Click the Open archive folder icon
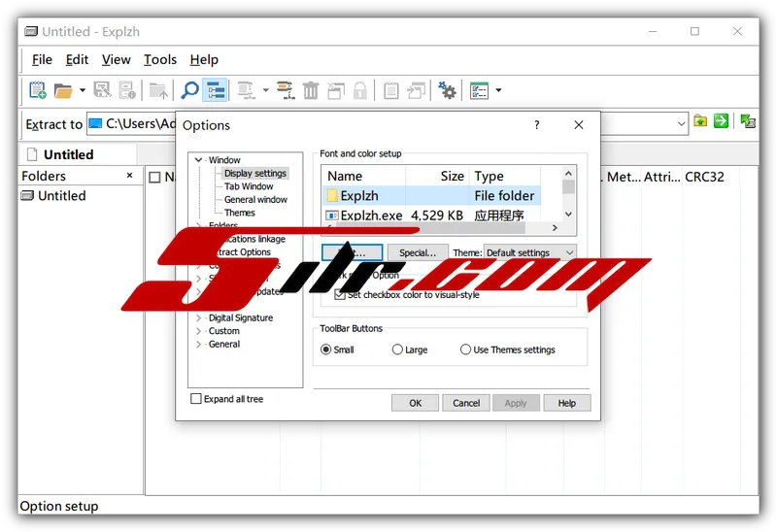 [x=63, y=90]
